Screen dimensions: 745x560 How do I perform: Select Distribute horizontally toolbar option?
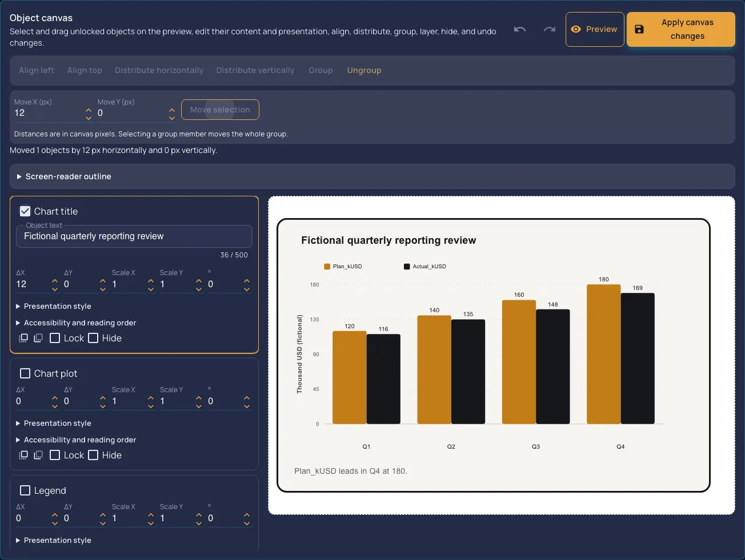pos(159,70)
